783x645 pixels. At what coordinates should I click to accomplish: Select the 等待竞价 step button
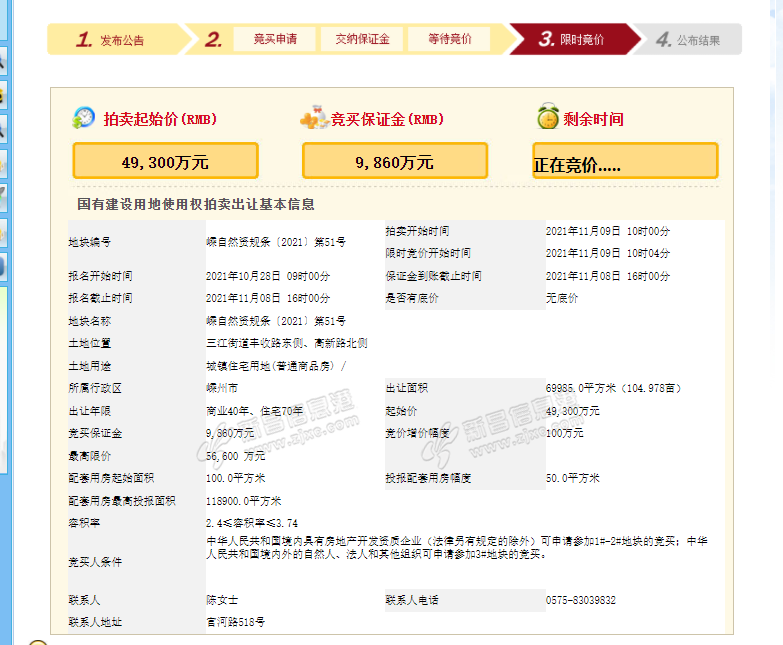pos(449,39)
